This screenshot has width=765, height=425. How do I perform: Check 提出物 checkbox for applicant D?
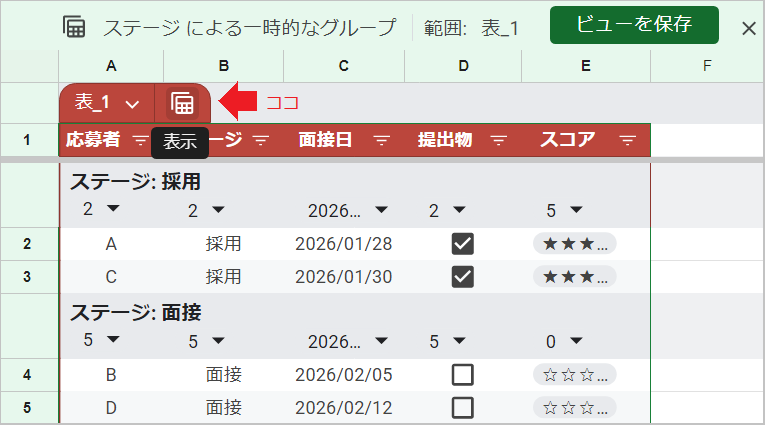click(462, 408)
